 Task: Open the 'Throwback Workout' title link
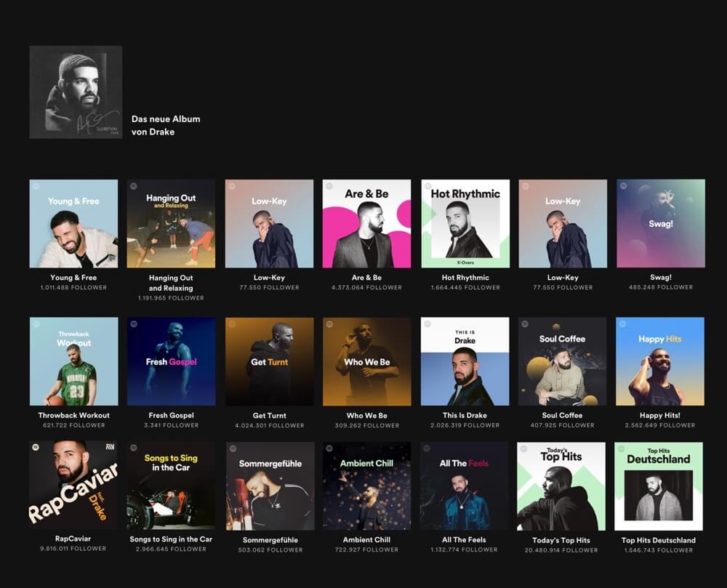[74, 415]
